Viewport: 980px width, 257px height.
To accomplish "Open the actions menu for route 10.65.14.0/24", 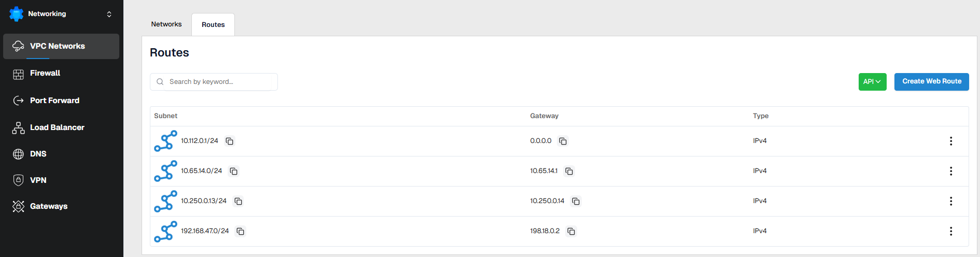I will [951, 171].
